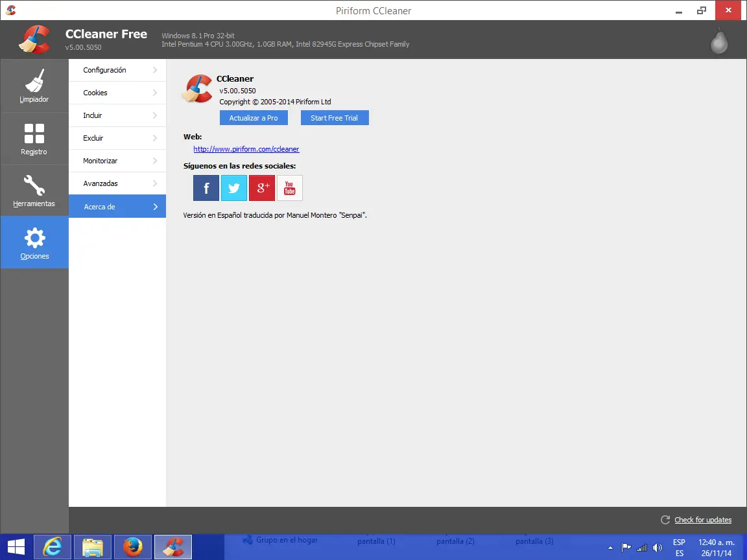The width and height of the screenshot is (747, 560).
Task: Open CCleaner Google Plus icon
Action: (261, 187)
